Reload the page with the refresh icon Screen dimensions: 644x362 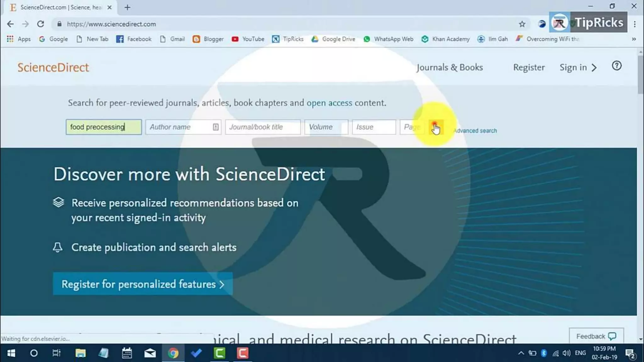(41, 24)
